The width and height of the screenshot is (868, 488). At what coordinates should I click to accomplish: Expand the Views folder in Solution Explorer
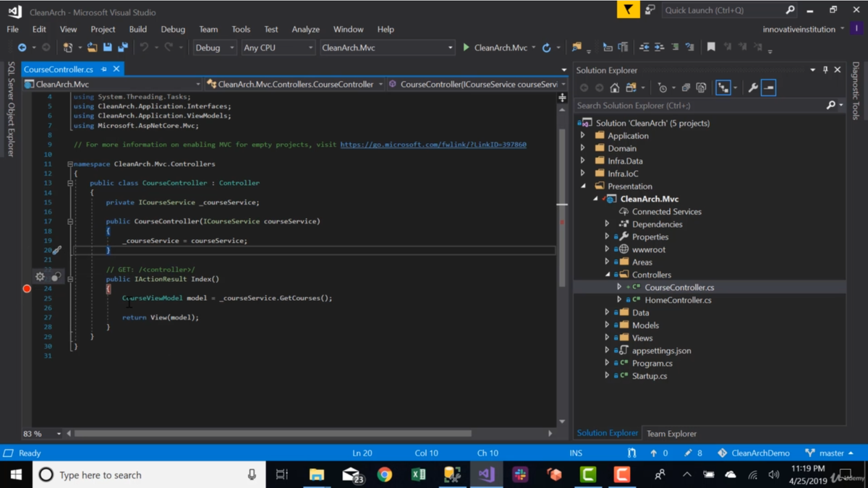pos(608,338)
